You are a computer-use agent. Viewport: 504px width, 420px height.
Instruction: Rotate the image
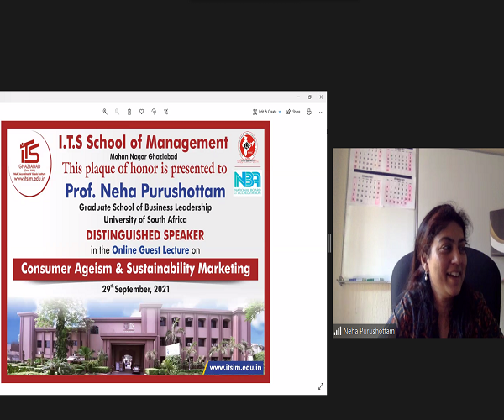pyautogui.click(x=154, y=112)
